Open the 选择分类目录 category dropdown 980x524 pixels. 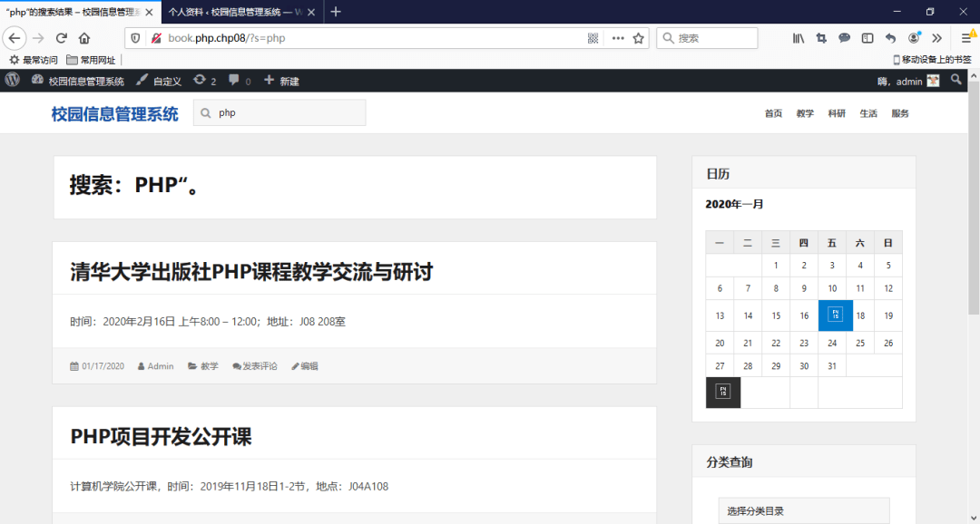(803, 510)
